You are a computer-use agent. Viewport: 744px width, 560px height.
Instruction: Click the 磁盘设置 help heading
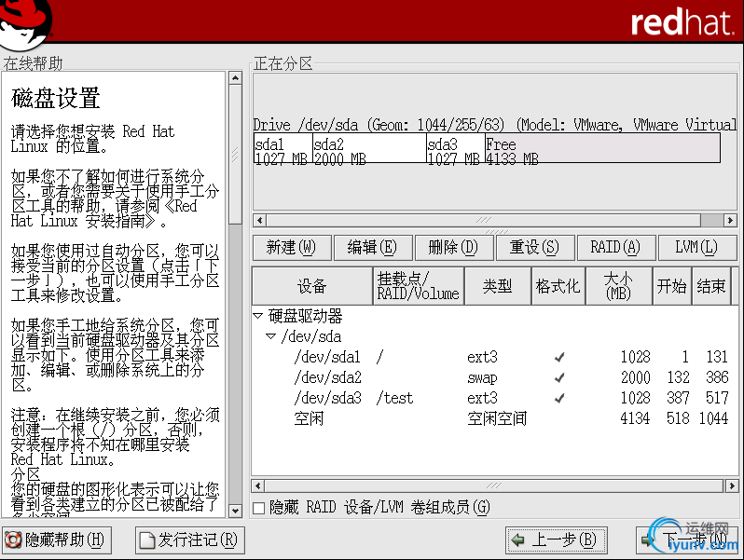(56, 98)
